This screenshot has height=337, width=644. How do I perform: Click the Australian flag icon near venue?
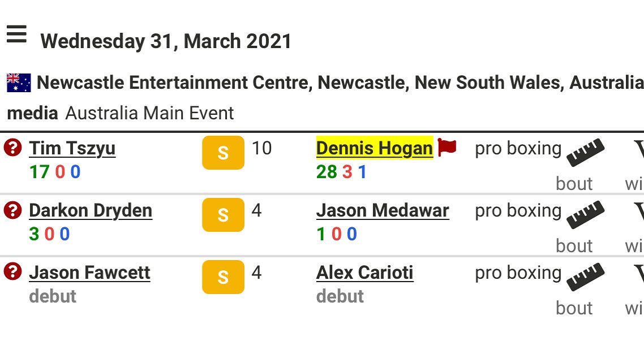tap(19, 83)
